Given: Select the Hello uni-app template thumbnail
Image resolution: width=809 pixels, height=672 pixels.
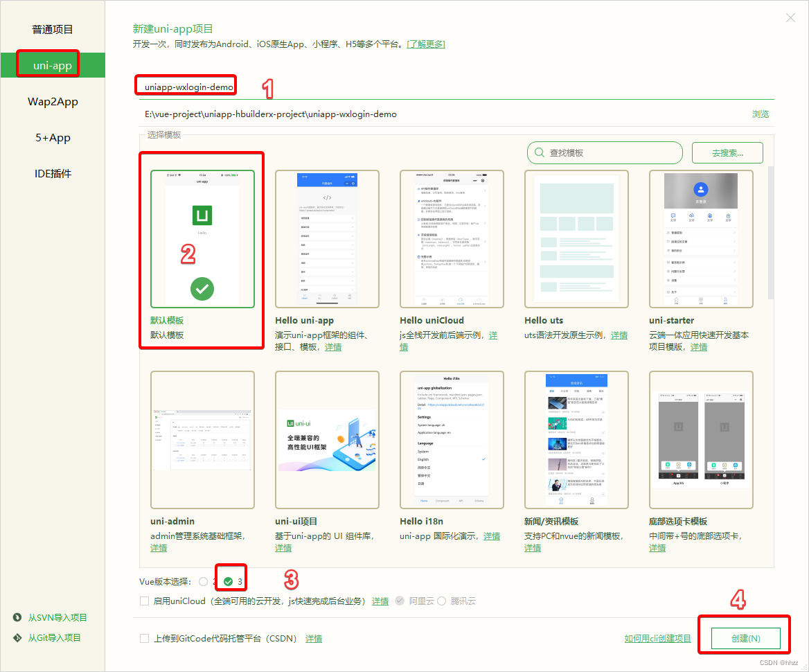Looking at the screenshot, I should coord(326,239).
